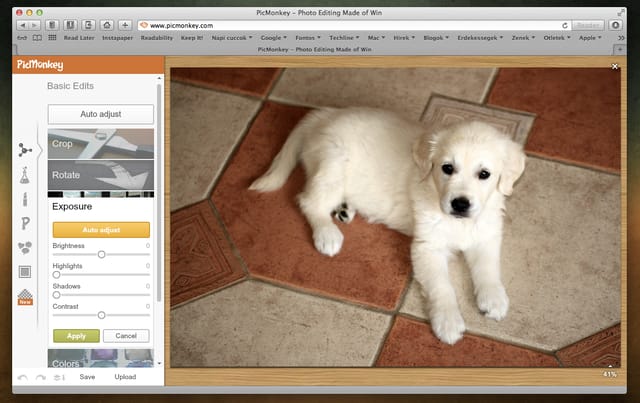Click the toolbar icon left of home button
640x403 pixels.
click(x=88, y=25)
